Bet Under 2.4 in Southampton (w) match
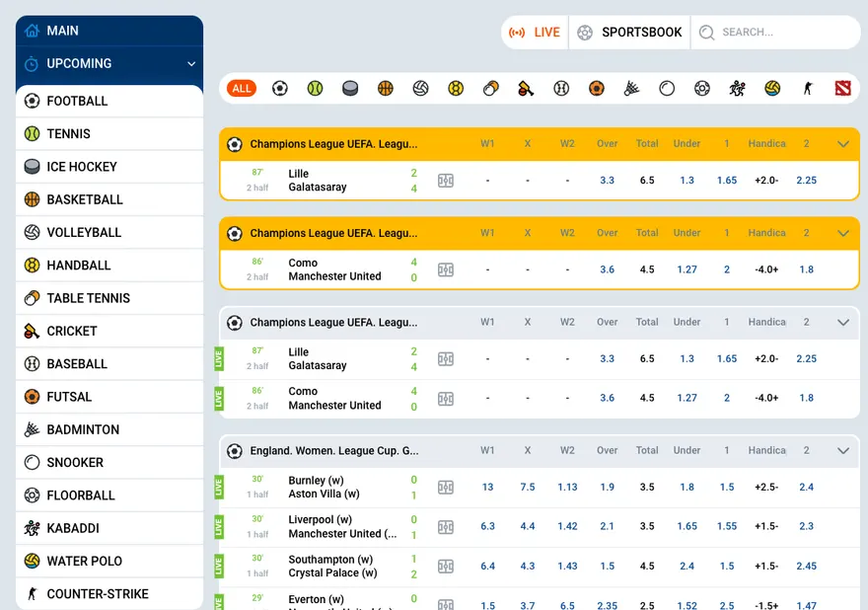The width and height of the screenshot is (868, 610). click(x=687, y=567)
